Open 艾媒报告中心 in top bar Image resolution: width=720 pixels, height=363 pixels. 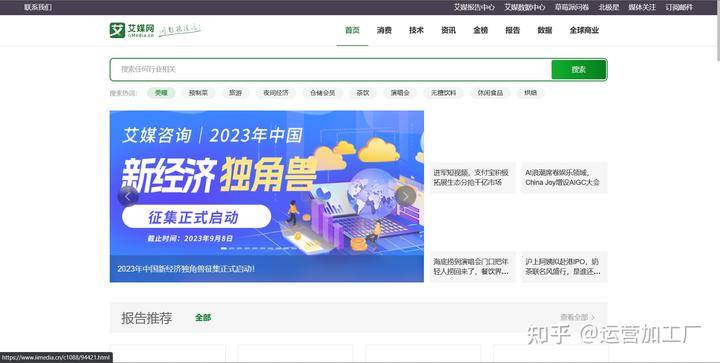pyautogui.click(x=474, y=7)
